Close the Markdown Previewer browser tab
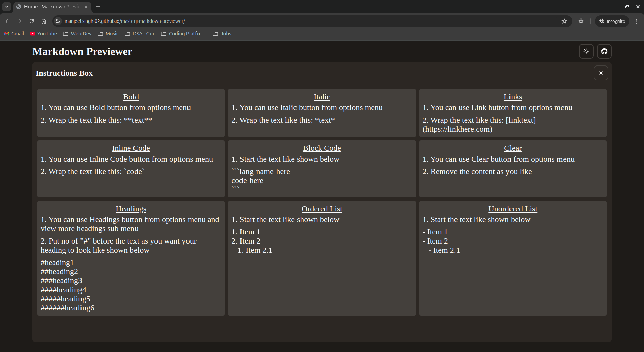The image size is (644, 352). [86, 7]
